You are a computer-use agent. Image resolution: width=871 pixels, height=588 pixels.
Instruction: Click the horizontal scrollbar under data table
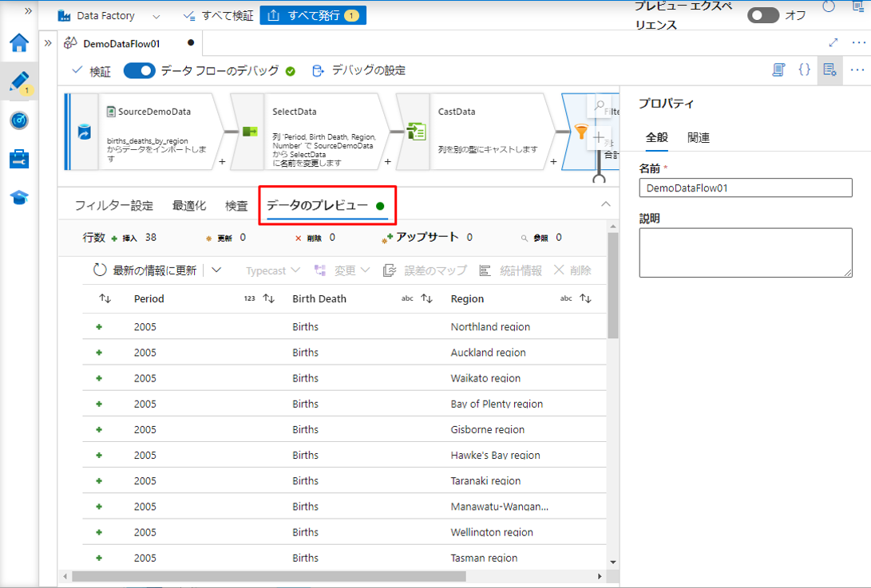point(319,575)
